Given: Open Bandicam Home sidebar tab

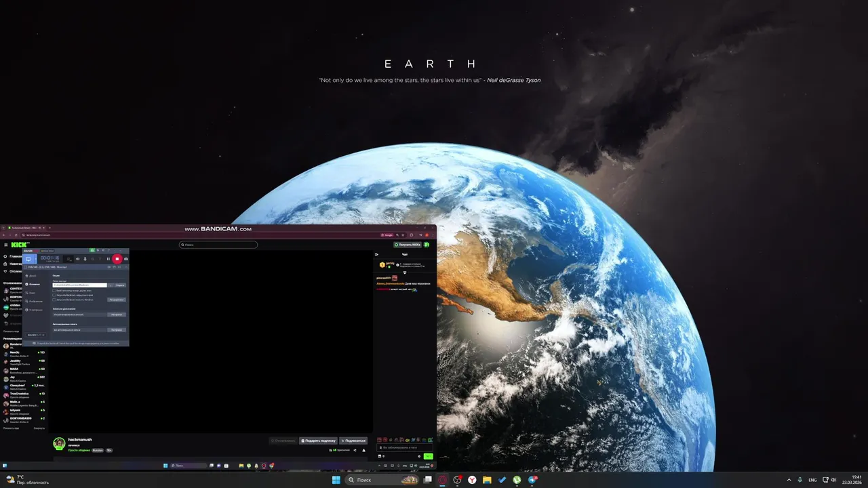Looking at the screenshot, I should [31, 276].
